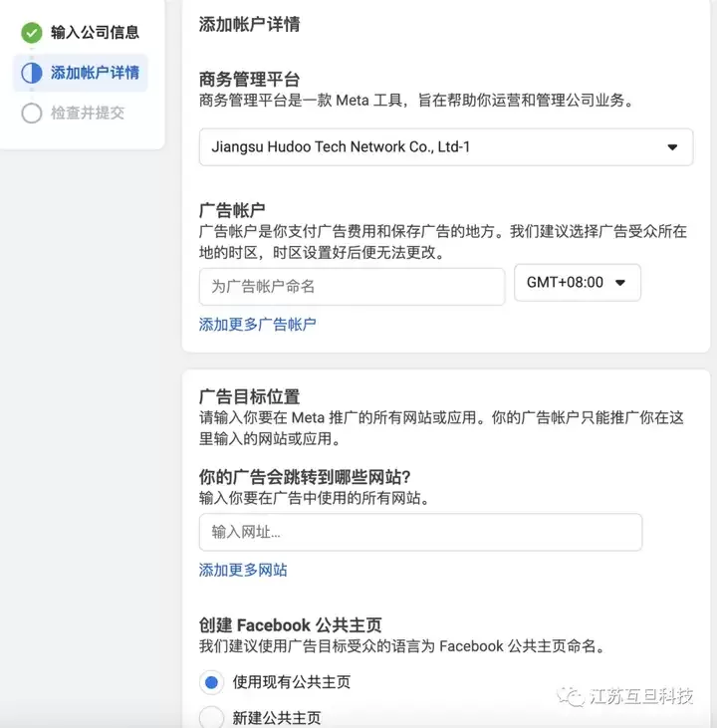Screen dimensions: 717x728
Task: Click the 广告目标位置 heading
Action: [249, 397]
